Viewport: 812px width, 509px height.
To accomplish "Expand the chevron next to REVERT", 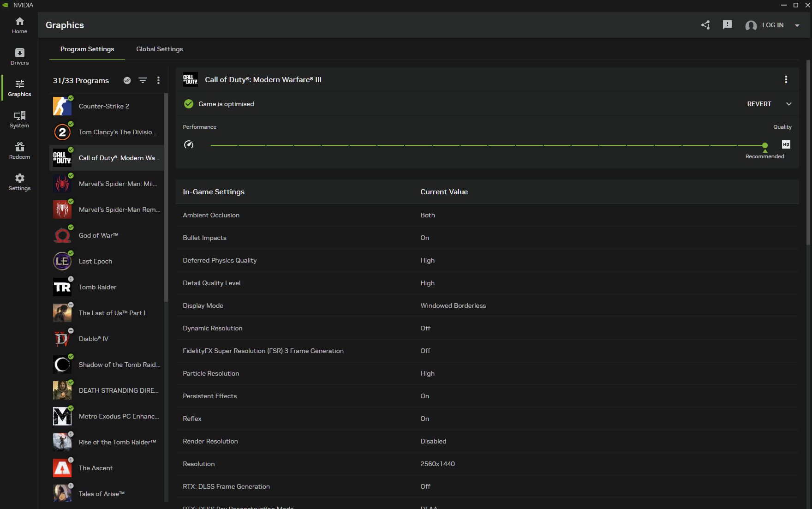I will click(789, 104).
